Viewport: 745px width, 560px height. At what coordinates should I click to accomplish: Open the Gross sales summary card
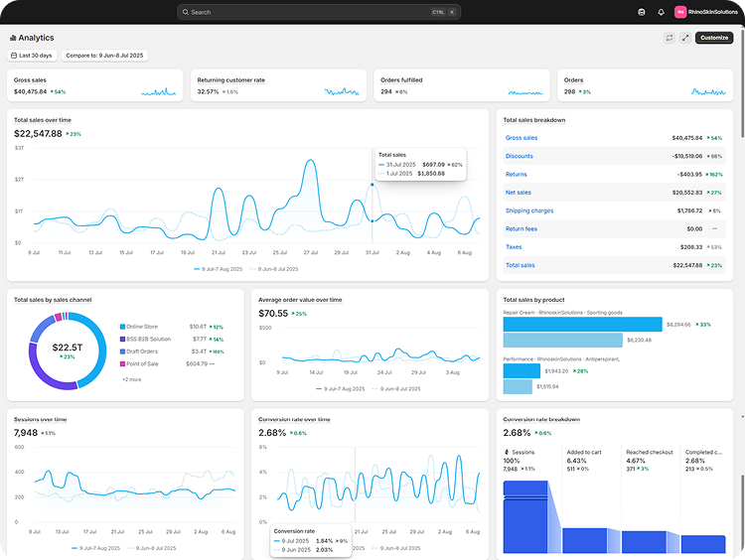pos(95,85)
